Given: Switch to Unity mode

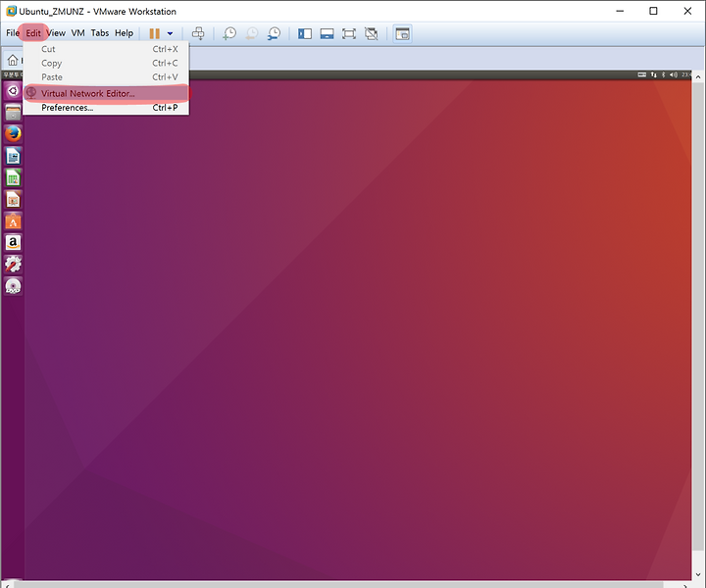Looking at the screenshot, I should (x=372, y=33).
